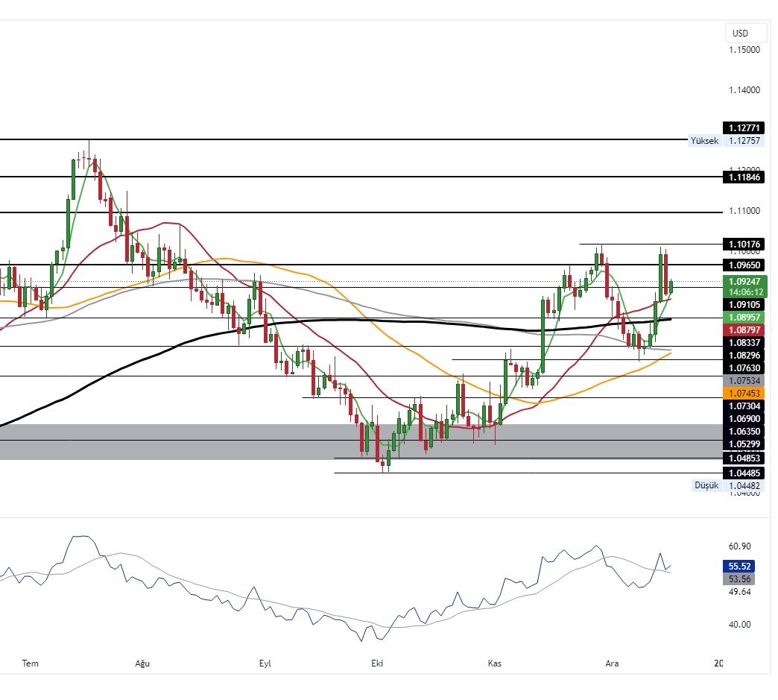The height and width of the screenshot is (700, 778).
Task: Click the gray RSI average label 53.56
Action: coord(738,579)
